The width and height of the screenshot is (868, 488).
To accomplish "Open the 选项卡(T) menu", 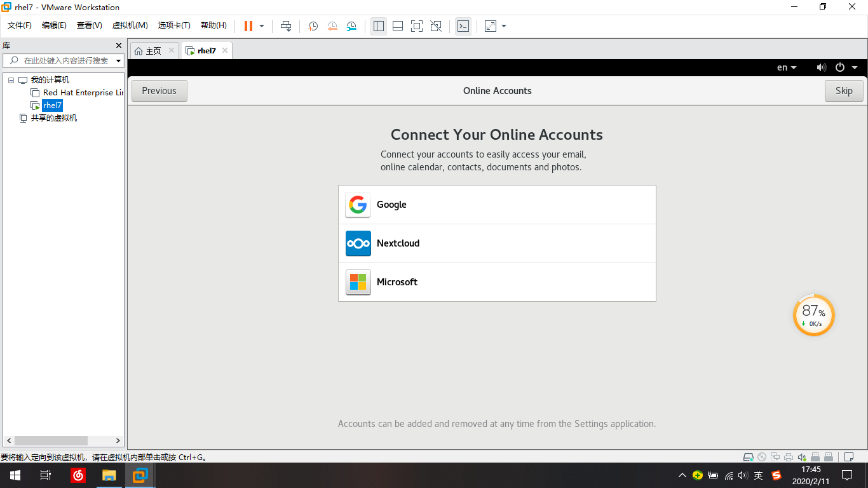I will tap(174, 25).
